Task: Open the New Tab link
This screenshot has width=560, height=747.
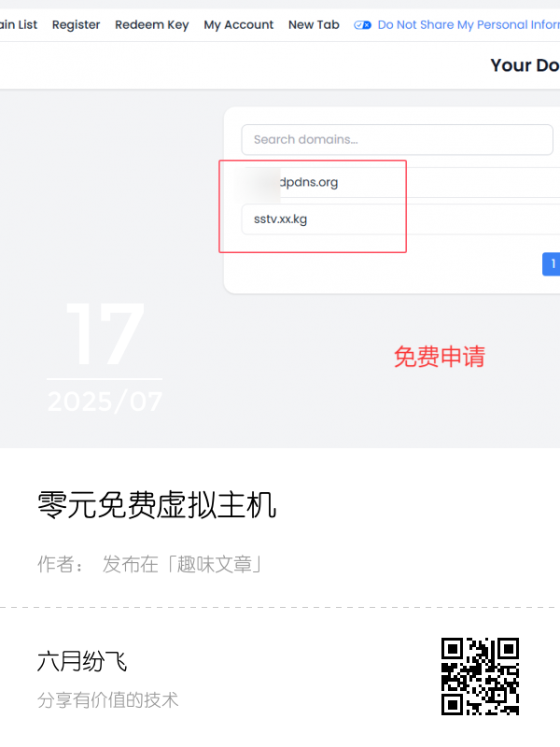Action: coord(314,25)
